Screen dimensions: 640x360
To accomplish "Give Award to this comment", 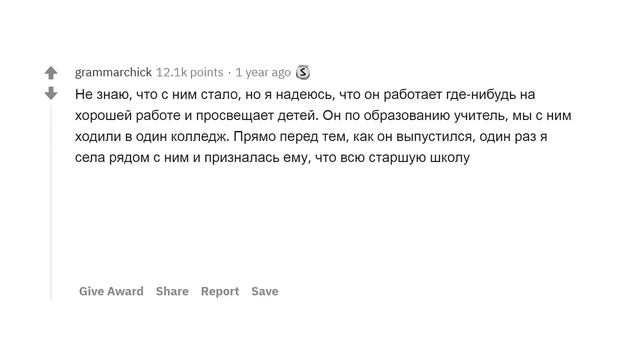I will 111,291.
